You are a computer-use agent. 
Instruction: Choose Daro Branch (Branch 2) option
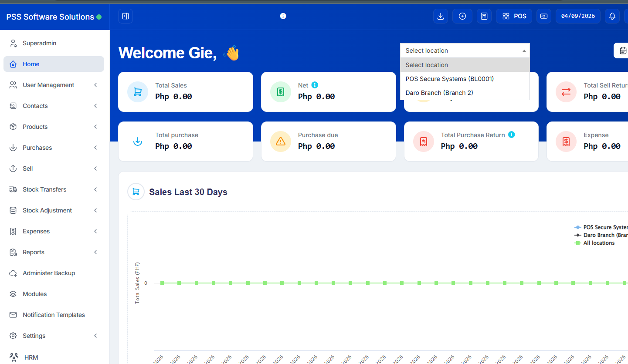(x=439, y=93)
